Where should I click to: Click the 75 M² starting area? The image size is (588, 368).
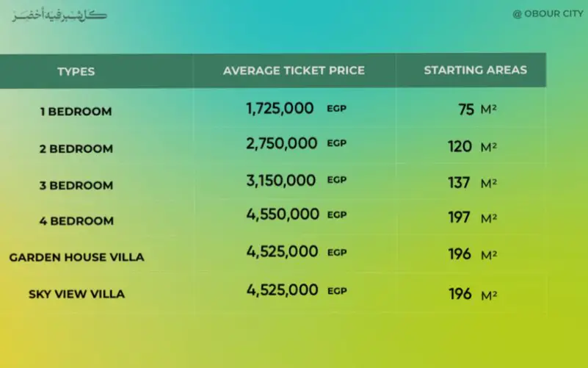(477, 110)
